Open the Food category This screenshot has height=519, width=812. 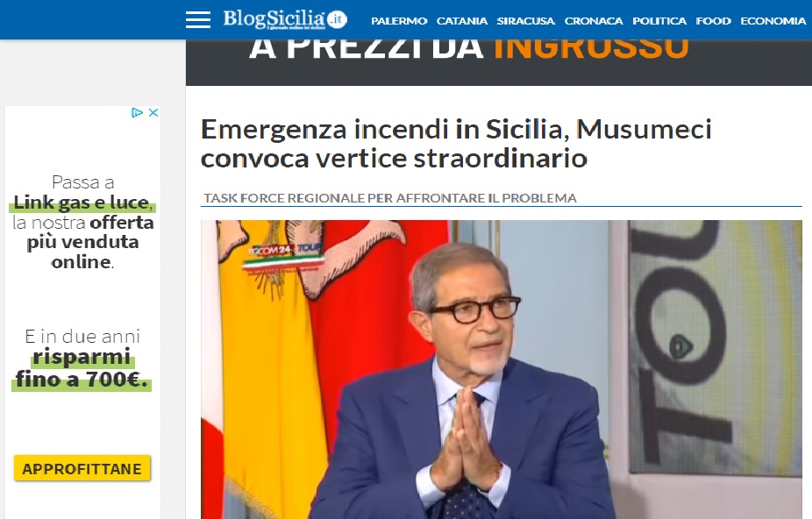coord(713,21)
